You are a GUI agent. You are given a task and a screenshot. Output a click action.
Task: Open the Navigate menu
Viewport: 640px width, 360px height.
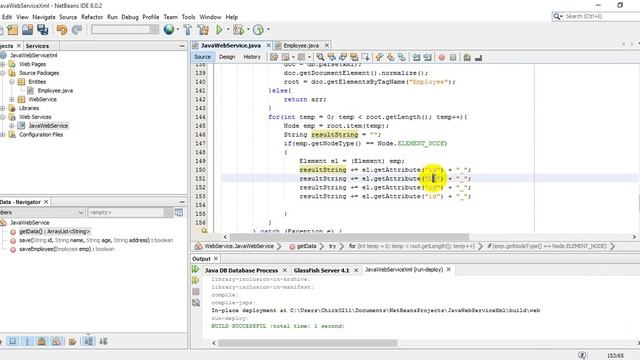[44, 17]
